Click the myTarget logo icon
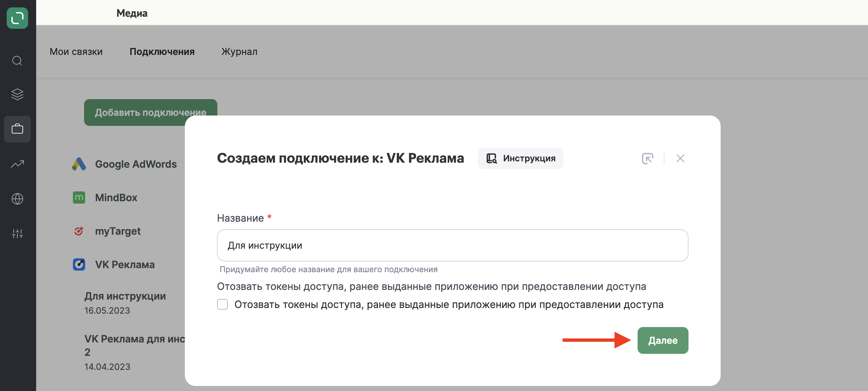868x391 pixels. point(79,231)
